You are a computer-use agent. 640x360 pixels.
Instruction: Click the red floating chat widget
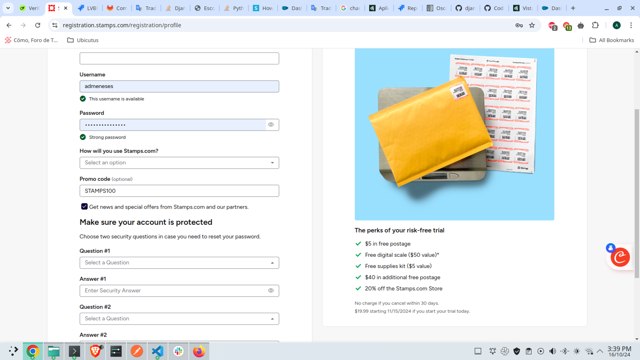pyautogui.click(x=620, y=257)
